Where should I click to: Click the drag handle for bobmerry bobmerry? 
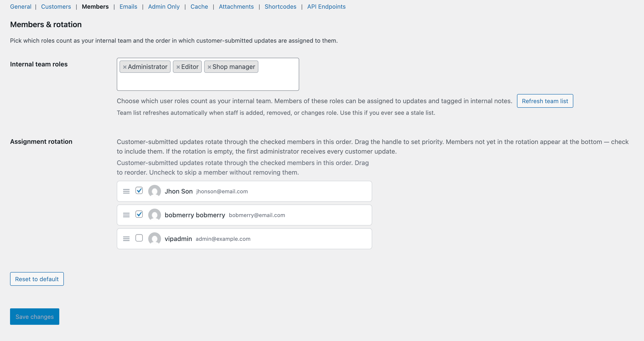tap(126, 215)
